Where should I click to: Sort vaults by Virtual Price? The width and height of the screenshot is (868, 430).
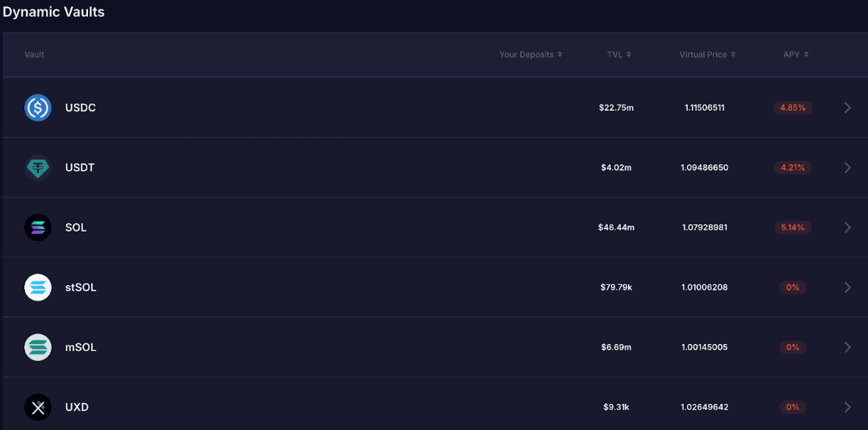(707, 55)
